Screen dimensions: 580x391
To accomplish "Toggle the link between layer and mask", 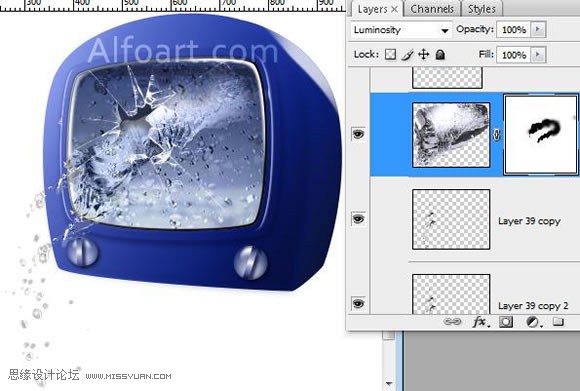I will click(x=497, y=135).
